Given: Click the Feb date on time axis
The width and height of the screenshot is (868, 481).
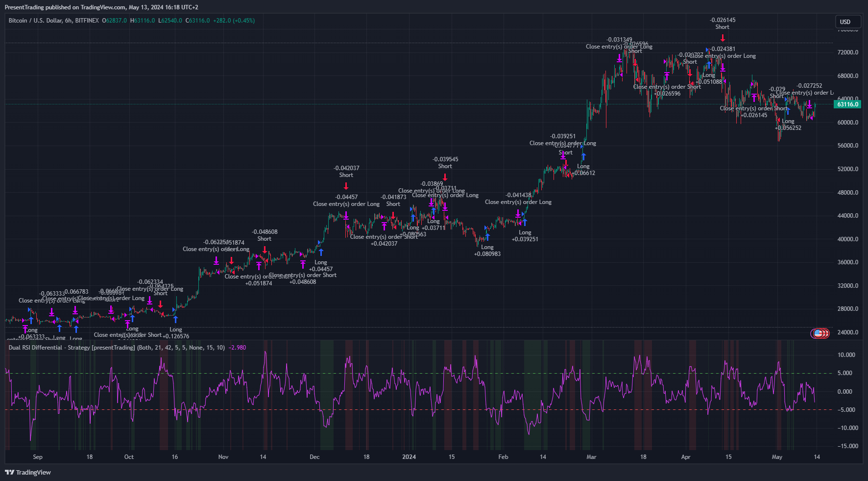Looking at the screenshot, I should tap(503, 457).
